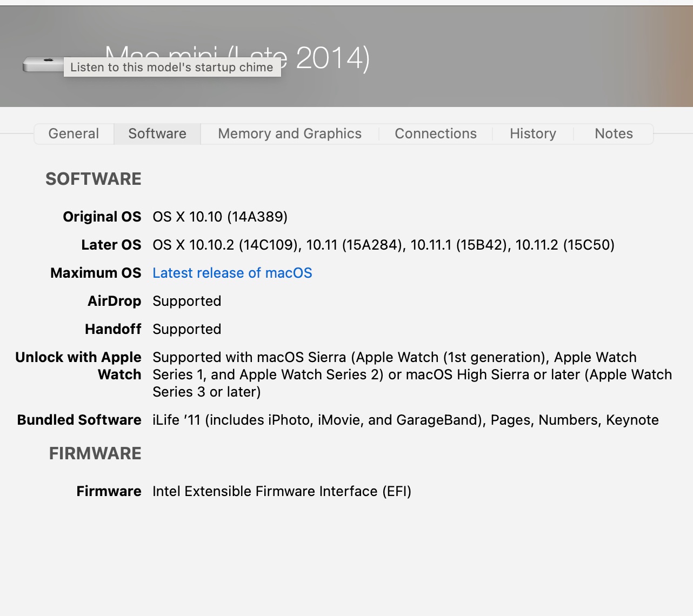The image size is (693, 616).
Task: Click the startup chime tooltip text
Action: coord(172,67)
